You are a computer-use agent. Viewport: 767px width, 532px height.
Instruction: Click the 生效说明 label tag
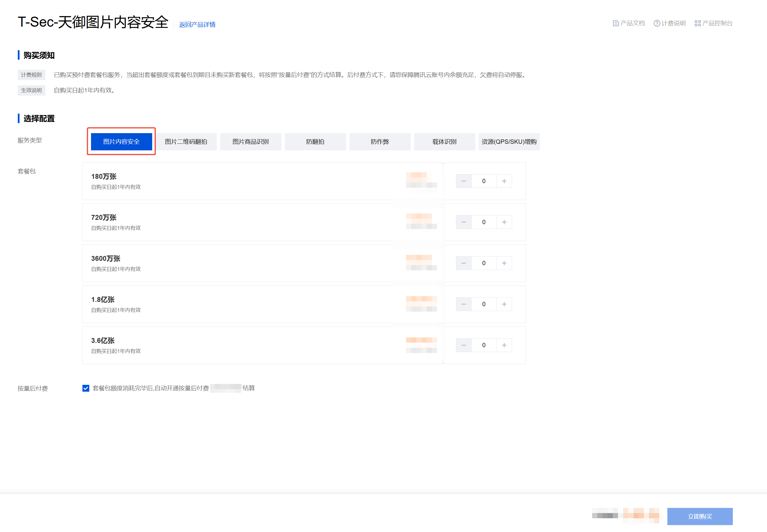(x=31, y=90)
